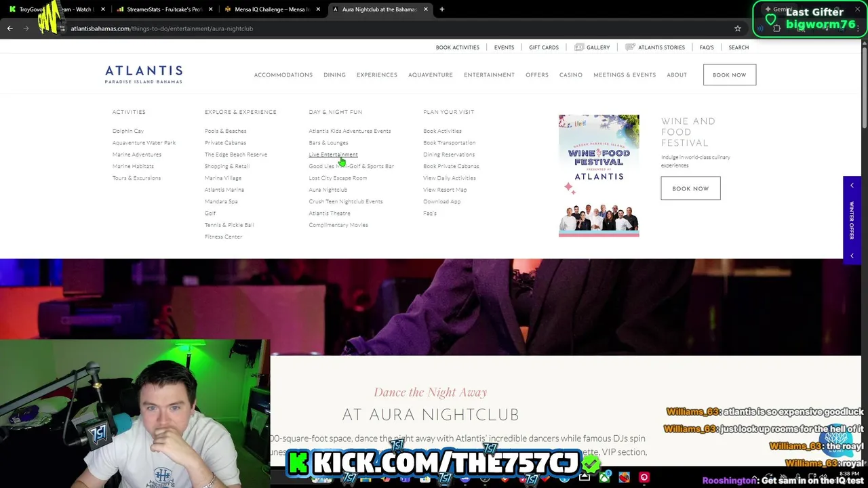Select Aquaventure Water Park link
Screen dimensions: 868x488
144,142
